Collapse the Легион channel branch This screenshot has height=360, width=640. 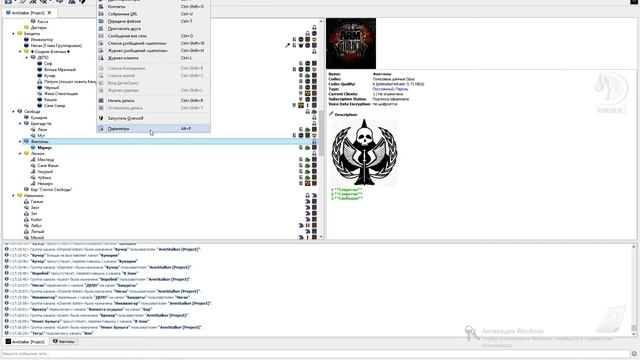20,153
